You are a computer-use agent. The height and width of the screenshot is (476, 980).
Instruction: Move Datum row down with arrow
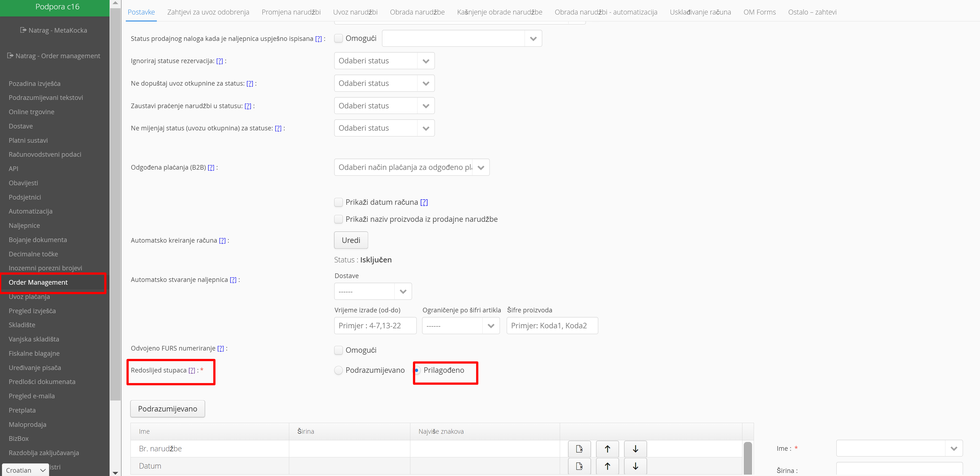click(x=635, y=466)
